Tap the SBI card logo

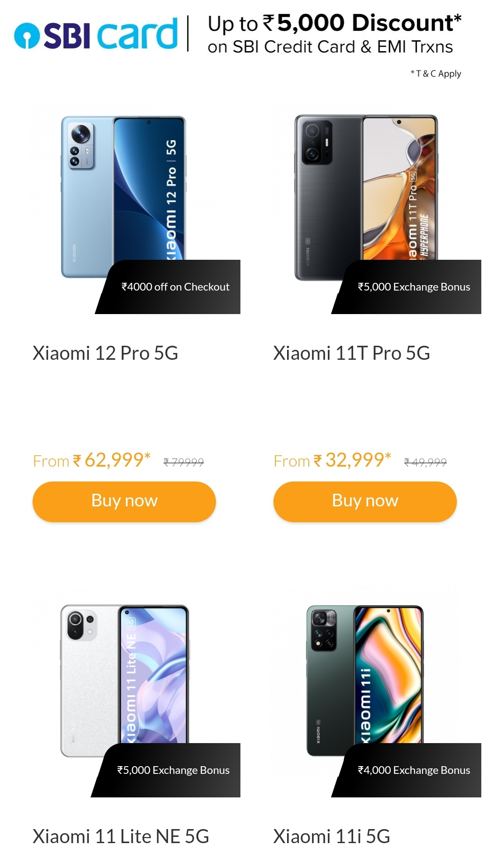point(96,34)
